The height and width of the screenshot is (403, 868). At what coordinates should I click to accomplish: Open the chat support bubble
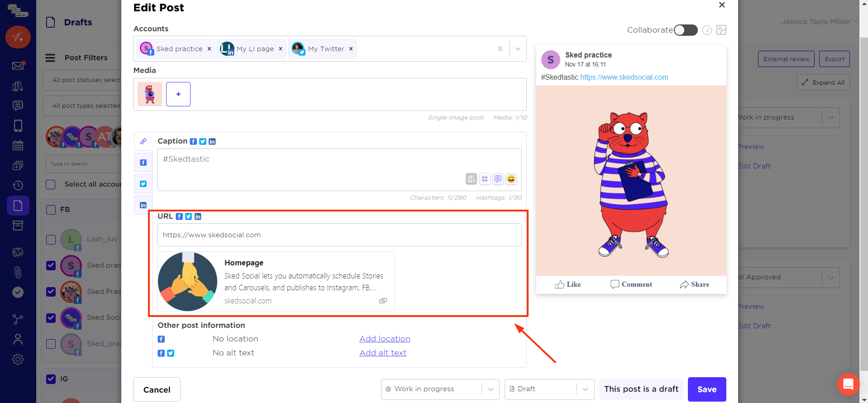coord(848,384)
